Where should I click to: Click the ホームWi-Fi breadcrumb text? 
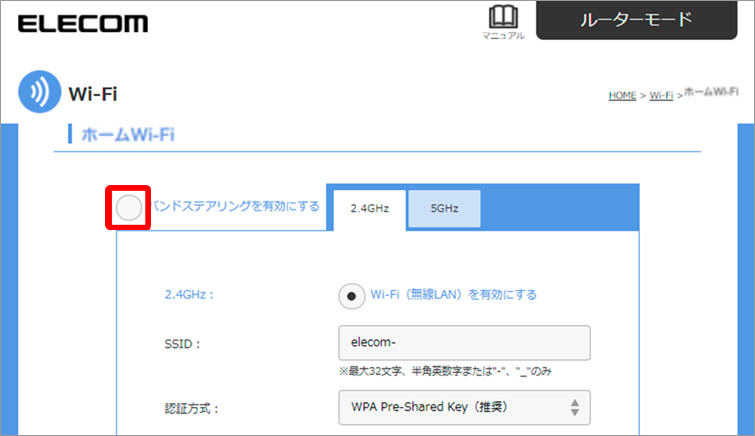(711, 92)
